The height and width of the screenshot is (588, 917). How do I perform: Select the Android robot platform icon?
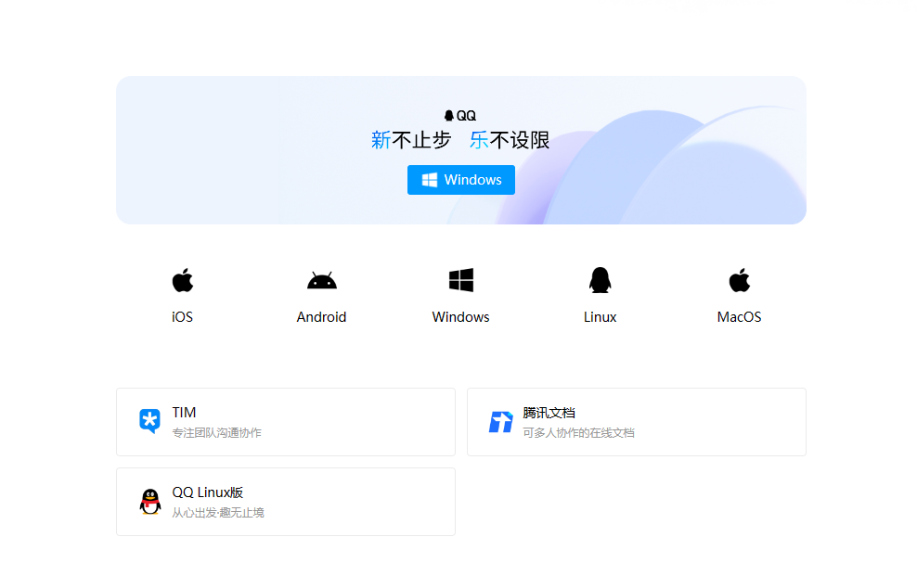tap(321, 279)
